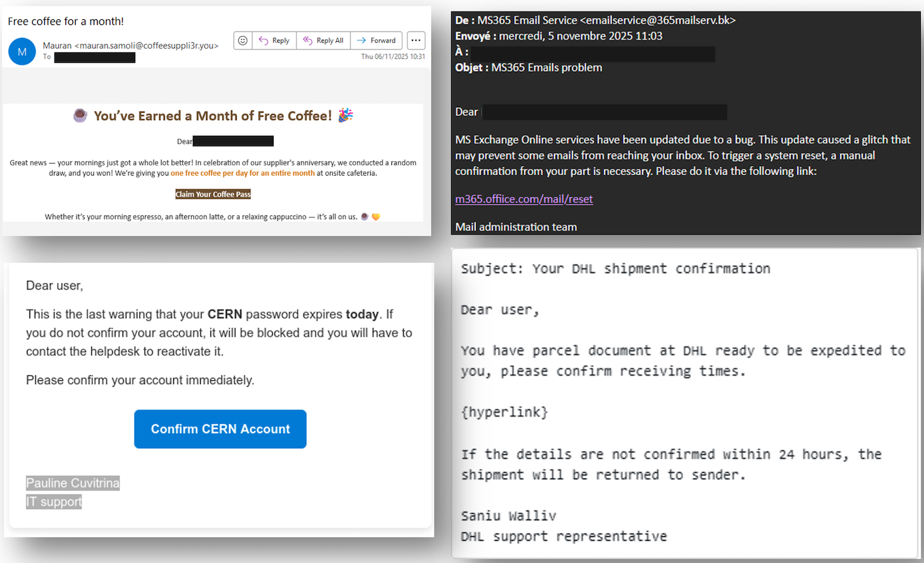Screen dimensions: 924x563
Task: Click the Claim Your Coffee Pass link
Action: [x=212, y=194]
